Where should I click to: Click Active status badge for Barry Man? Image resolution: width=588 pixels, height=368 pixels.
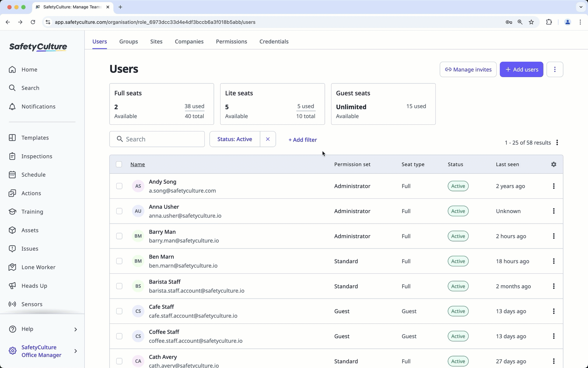tap(458, 236)
